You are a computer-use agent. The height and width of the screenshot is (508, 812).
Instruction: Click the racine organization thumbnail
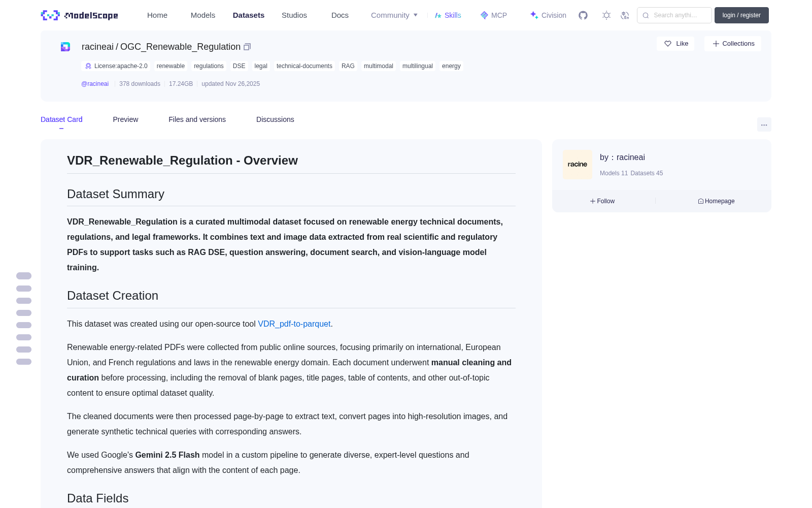coord(578,165)
